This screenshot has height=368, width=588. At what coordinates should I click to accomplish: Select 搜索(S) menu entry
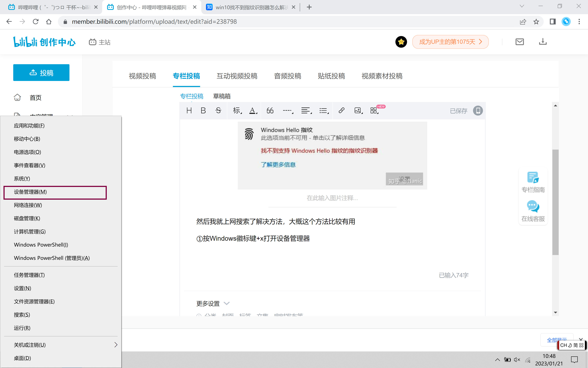[x=61, y=315]
